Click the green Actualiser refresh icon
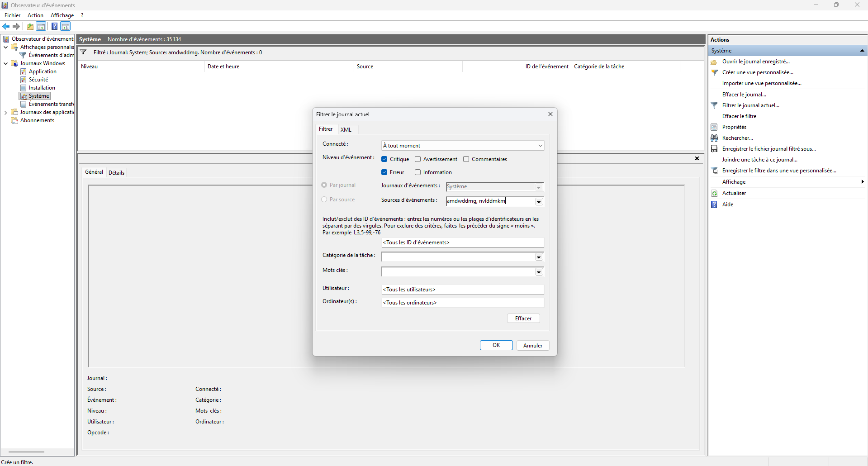 coord(714,193)
